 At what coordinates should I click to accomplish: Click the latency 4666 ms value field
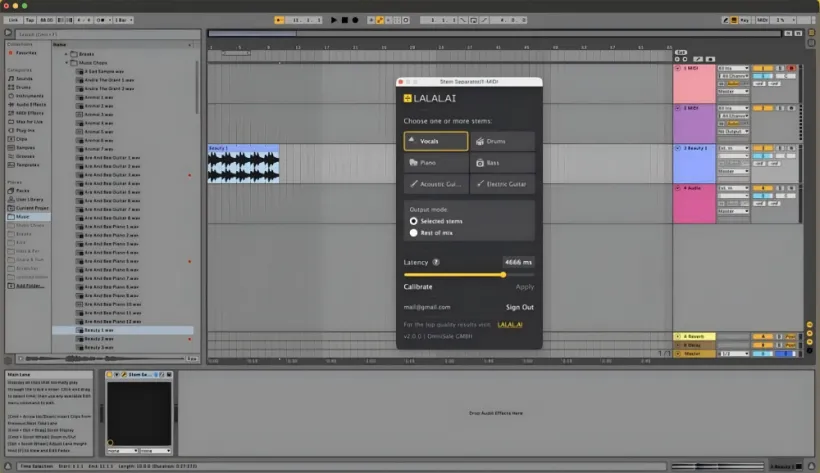coord(518,262)
